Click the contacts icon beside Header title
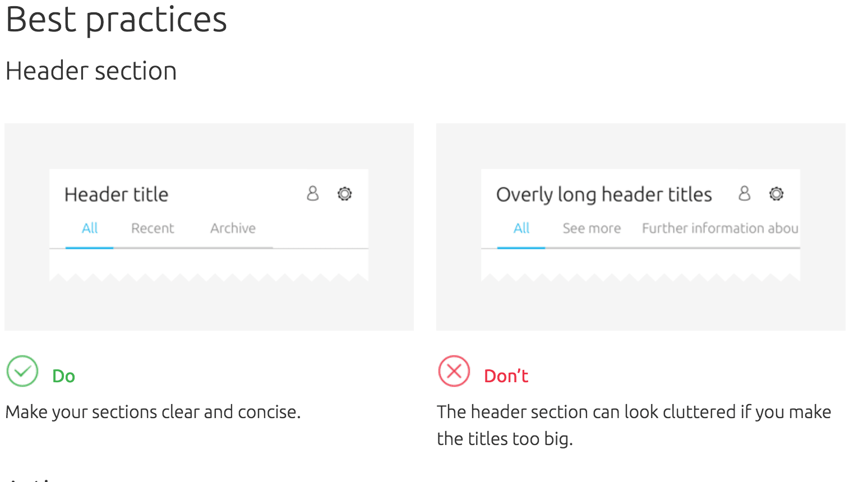Image resolution: width=868 pixels, height=482 pixels. (313, 194)
